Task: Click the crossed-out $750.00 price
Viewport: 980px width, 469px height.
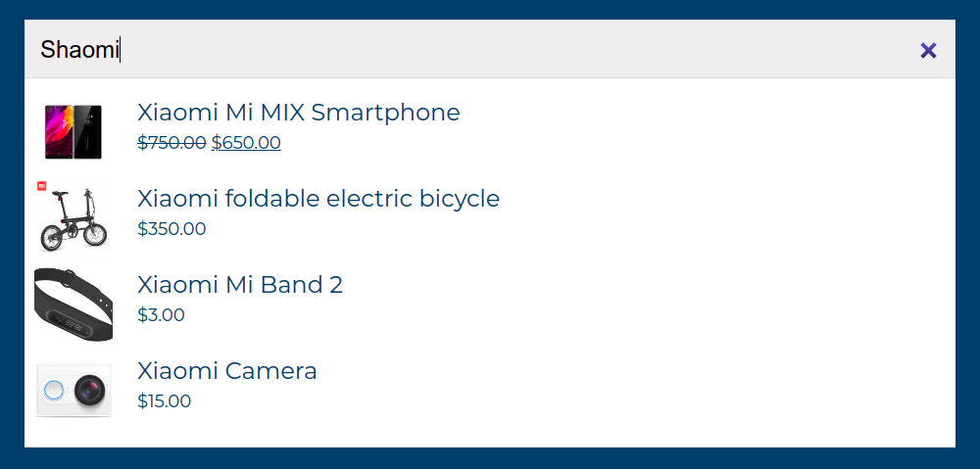Action: click(171, 143)
